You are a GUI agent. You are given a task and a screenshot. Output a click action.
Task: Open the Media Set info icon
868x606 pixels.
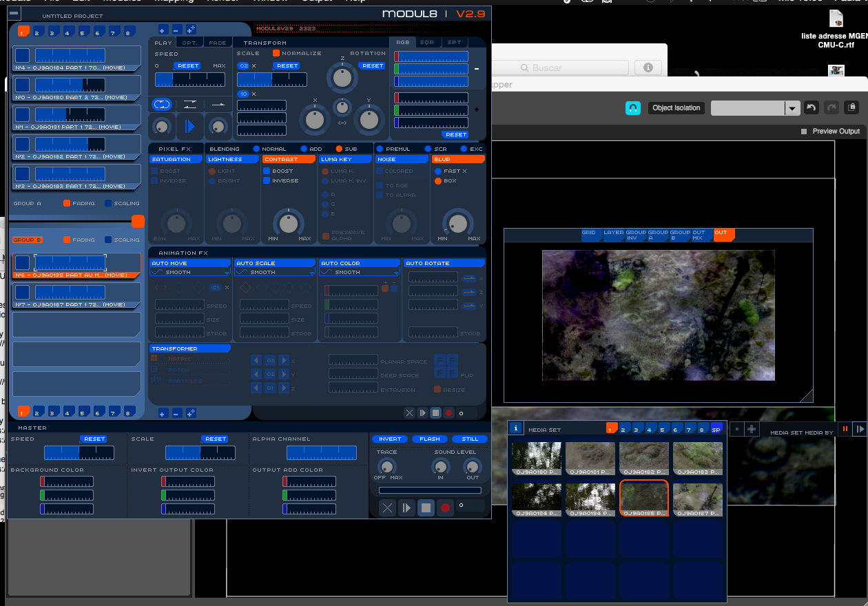(516, 428)
